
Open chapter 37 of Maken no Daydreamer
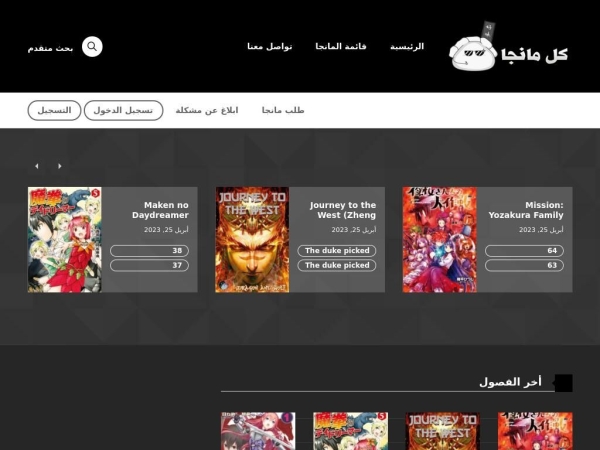149,265
